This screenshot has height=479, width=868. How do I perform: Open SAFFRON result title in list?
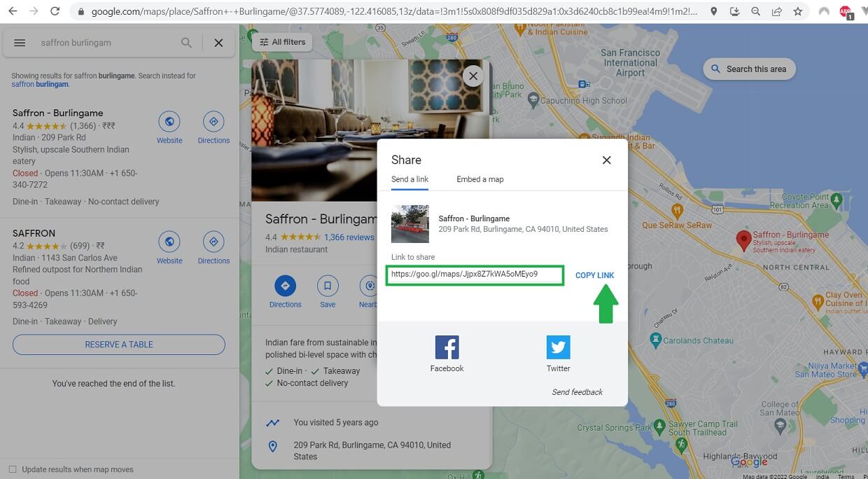coord(34,233)
